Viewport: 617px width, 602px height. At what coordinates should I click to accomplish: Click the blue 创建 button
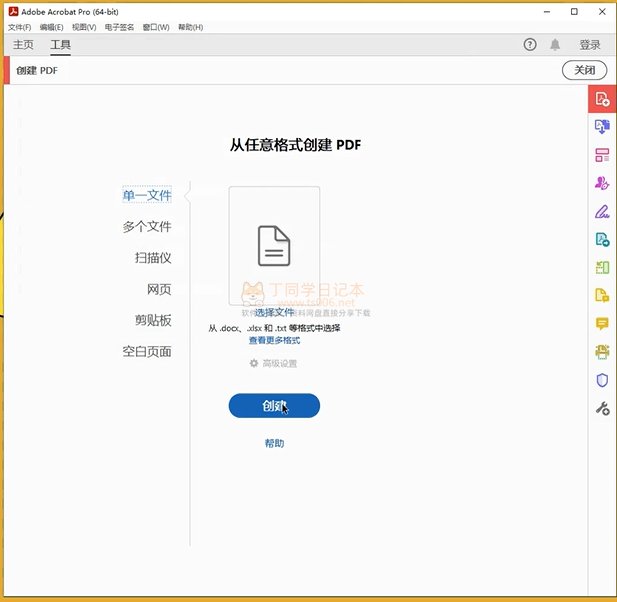coord(274,406)
